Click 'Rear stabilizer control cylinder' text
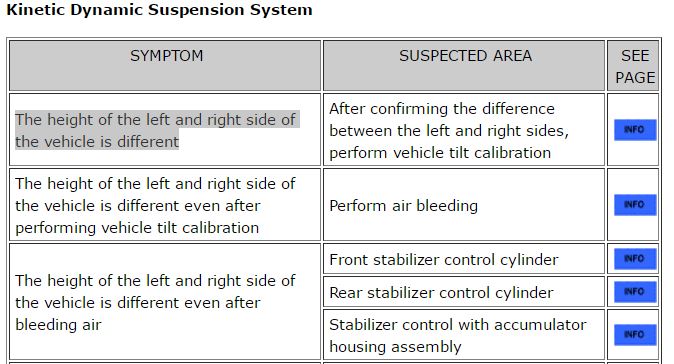Screen dimensions: 674x364 pos(441,293)
